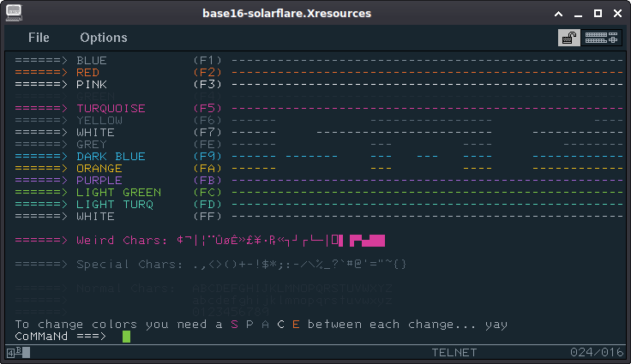Click the GREY row label
The image size is (631, 364).
click(92, 145)
